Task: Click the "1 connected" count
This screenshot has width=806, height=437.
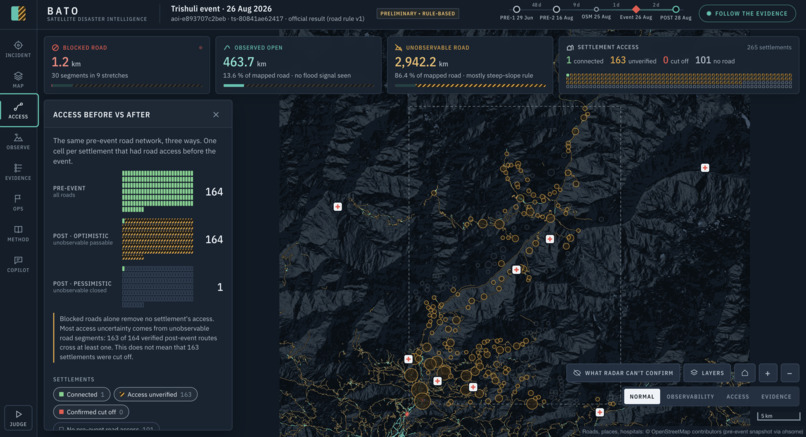Action: click(x=584, y=61)
